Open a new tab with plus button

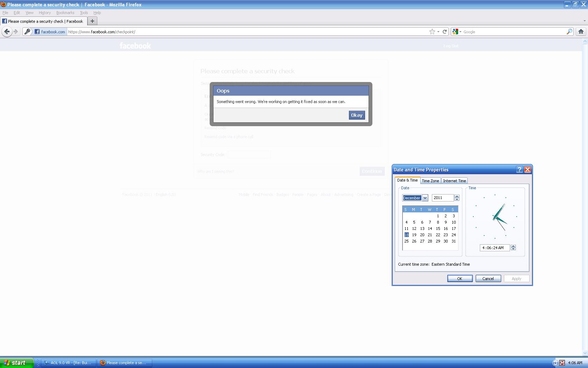(92, 21)
